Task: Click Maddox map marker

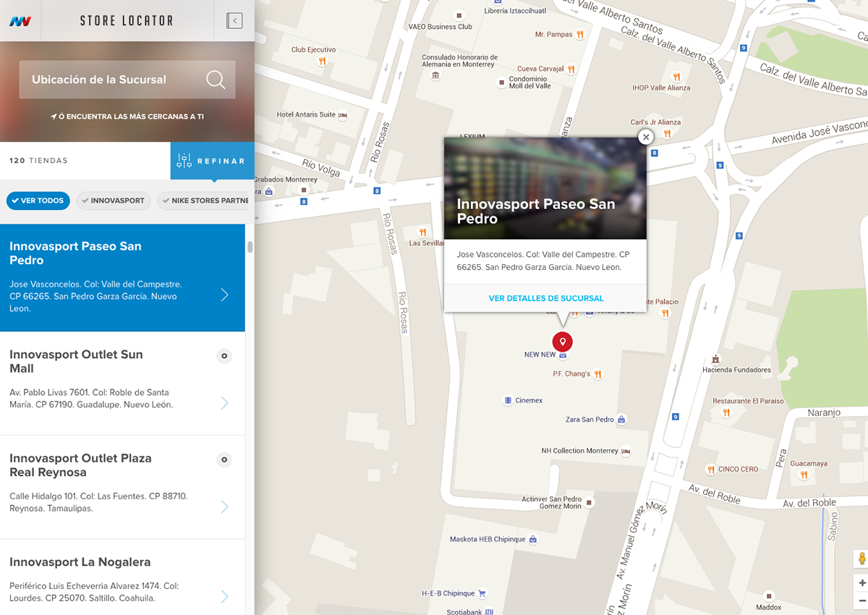Action: 768,595
